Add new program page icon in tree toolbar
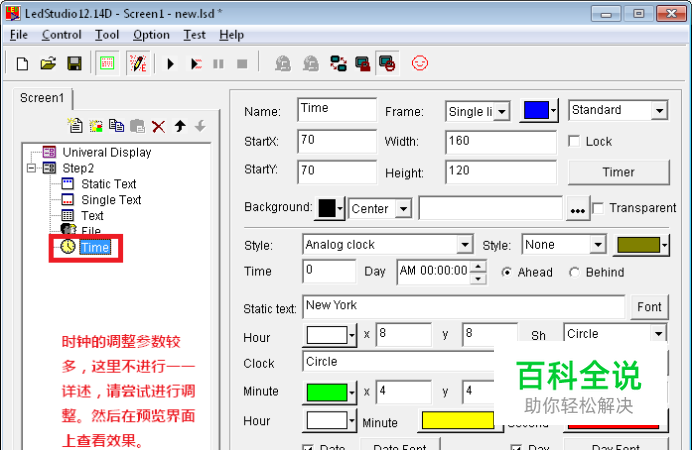The width and height of the screenshot is (692, 450). coord(75,126)
